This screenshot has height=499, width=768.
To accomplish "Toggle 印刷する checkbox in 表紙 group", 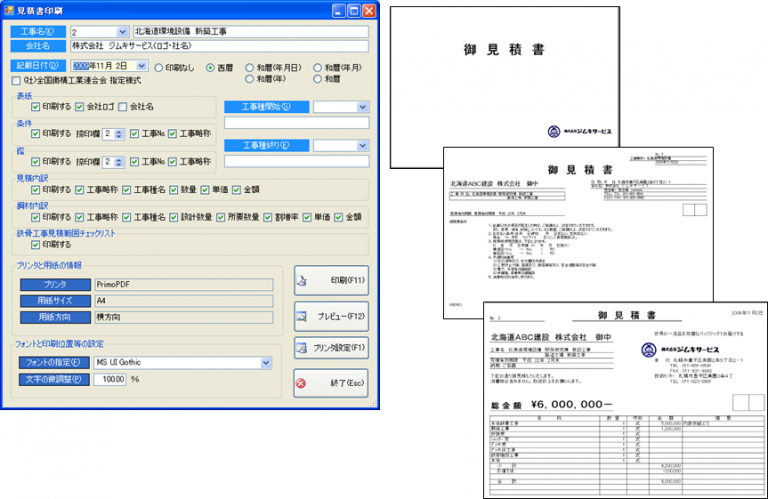I will [x=35, y=106].
